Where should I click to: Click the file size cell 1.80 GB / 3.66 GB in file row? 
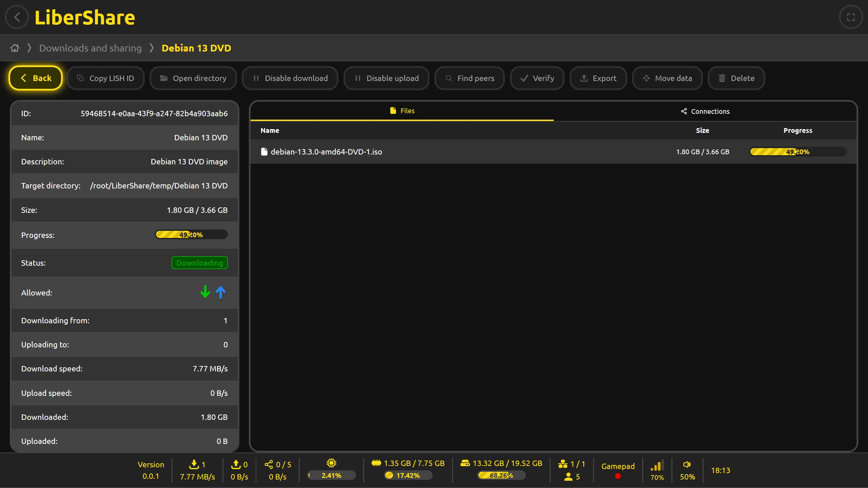coord(703,151)
